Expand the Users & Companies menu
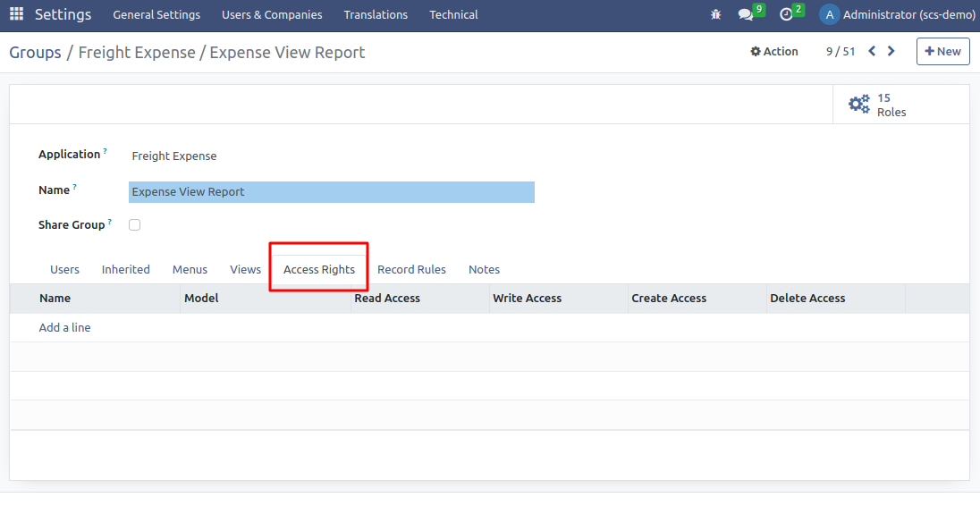The height and width of the screenshot is (514, 980). tap(272, 14)
